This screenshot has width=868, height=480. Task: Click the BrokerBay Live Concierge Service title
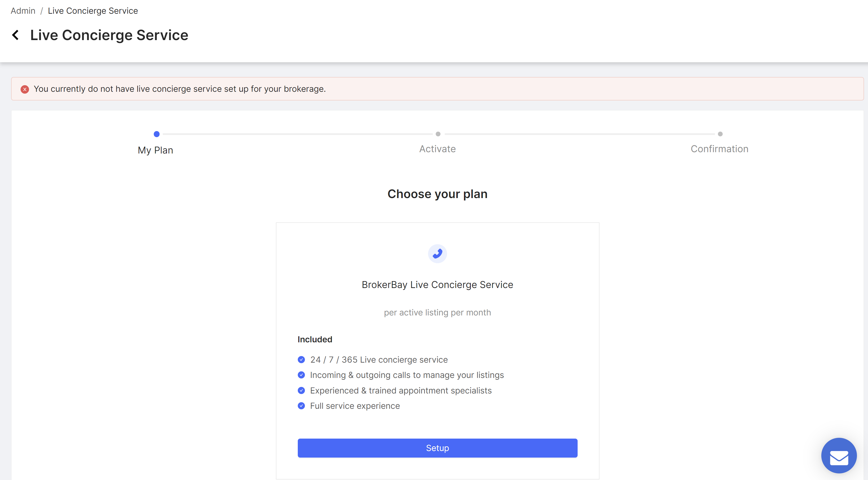point(437,285)
